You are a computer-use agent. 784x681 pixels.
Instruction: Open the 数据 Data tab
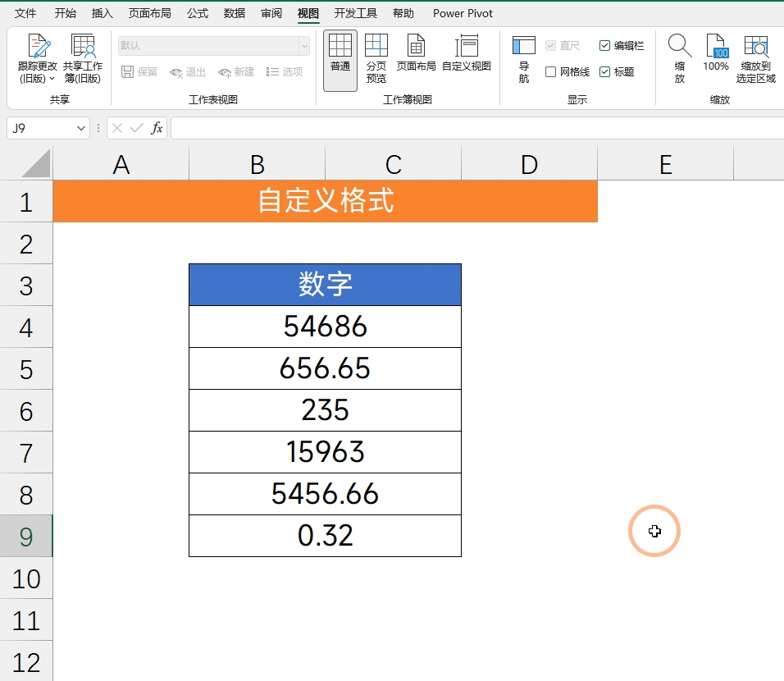click(x=235, y=13)
